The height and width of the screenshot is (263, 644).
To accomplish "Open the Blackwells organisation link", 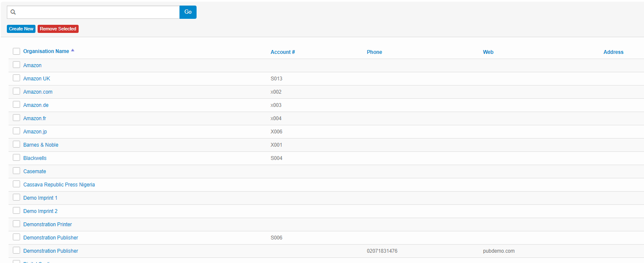I will tap(35, 158).
